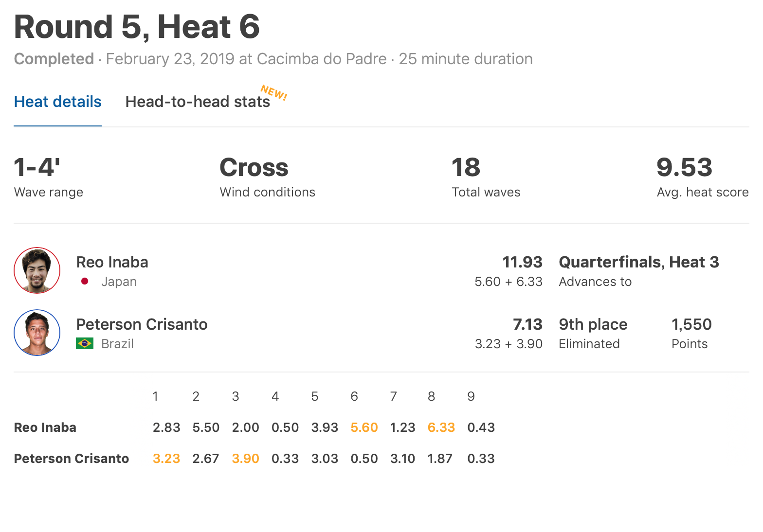The image size is (763, 532).
Task: Switch to the Heat details tab
Action: click(x=57, y=102)
